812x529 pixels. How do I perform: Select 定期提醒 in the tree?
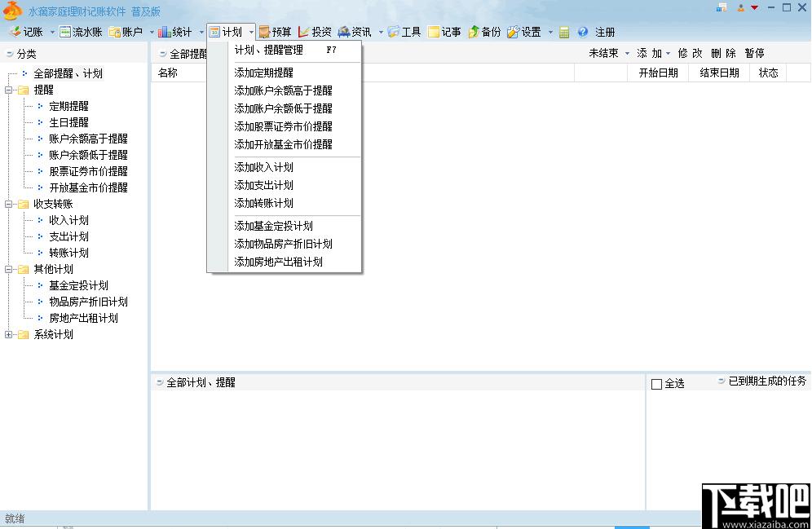[x=68, y=106]
